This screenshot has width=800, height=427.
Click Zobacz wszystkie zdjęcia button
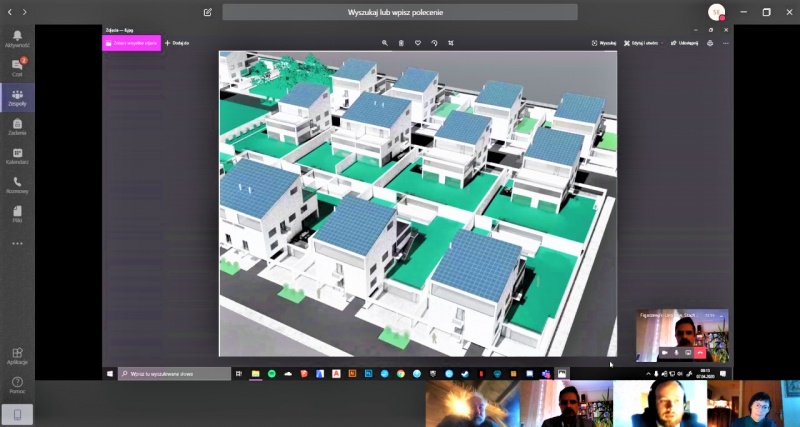point(132,43)
